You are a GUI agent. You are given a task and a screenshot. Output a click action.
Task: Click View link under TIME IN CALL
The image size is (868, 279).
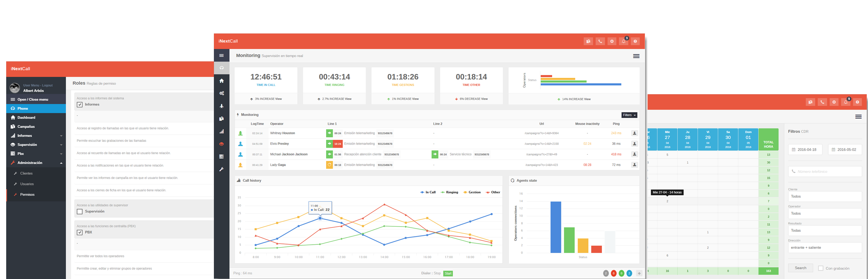(278, 99)
